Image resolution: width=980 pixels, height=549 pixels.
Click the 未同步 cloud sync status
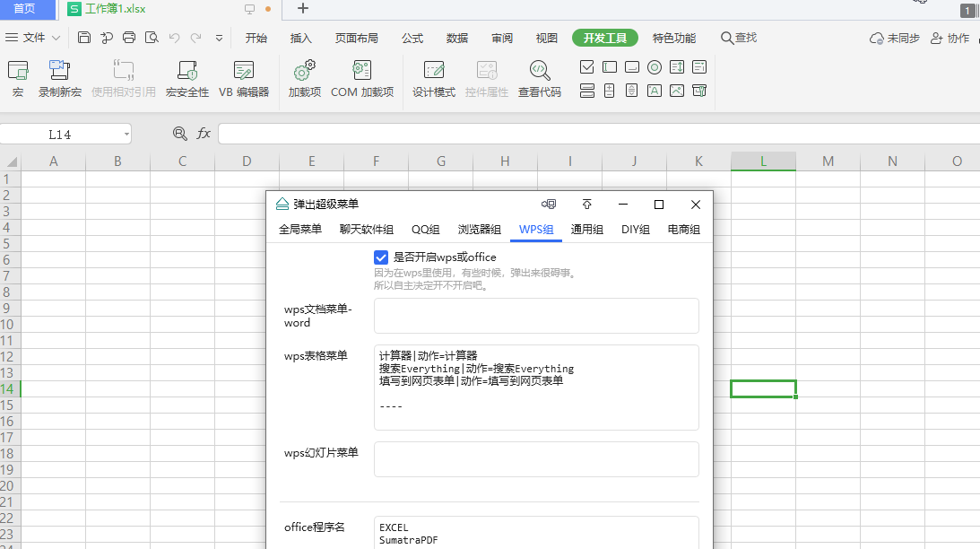895,39
